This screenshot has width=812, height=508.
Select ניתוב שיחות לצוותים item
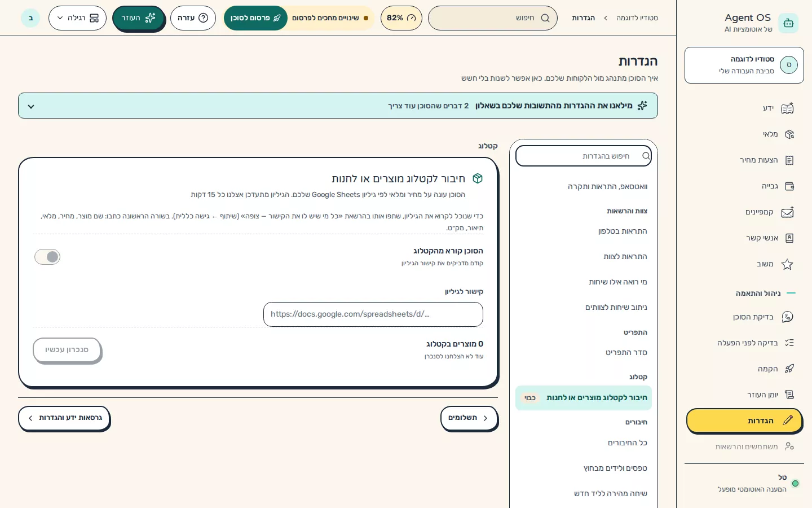(584, 308)
